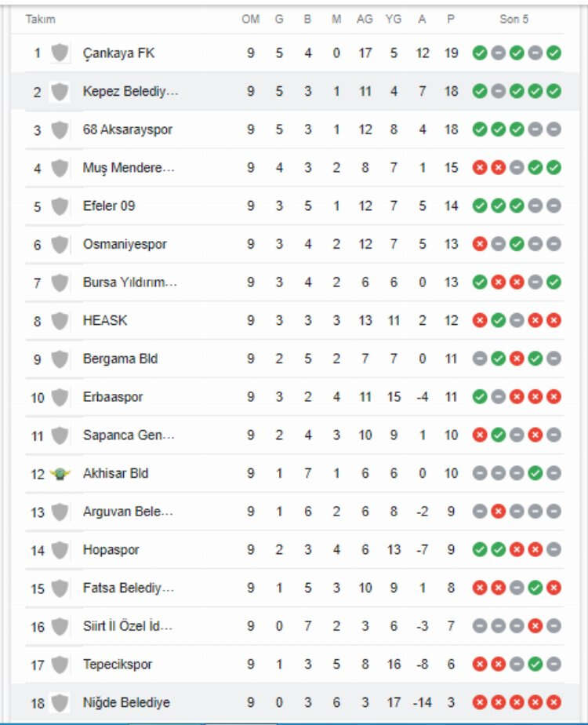The height and width of the screenshot is (725, 588).
Task: Click the Son 5 column header
Action: 514,19
